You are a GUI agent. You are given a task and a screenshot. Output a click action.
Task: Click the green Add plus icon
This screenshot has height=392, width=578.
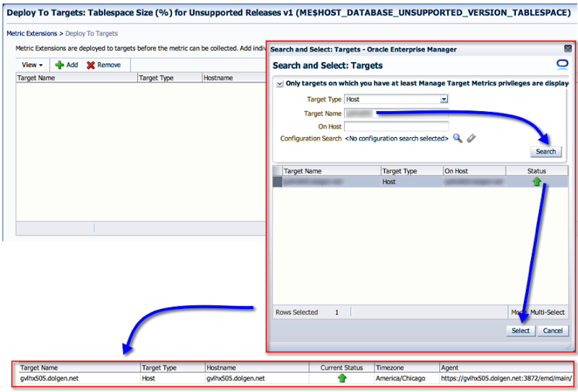point(59,65)
